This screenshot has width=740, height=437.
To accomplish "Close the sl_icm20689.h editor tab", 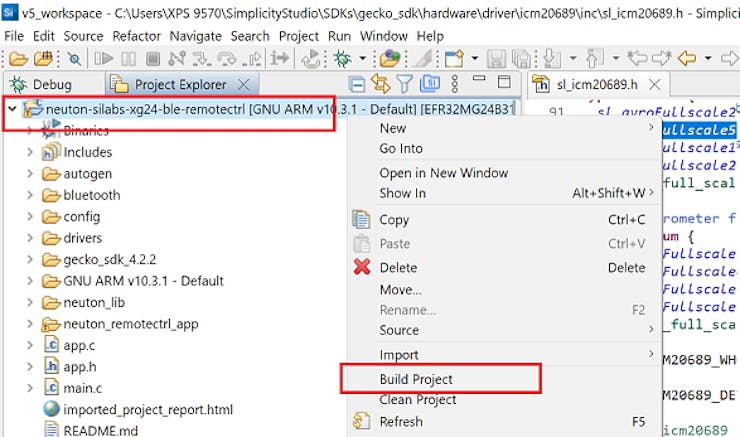I will coord(655,85).
